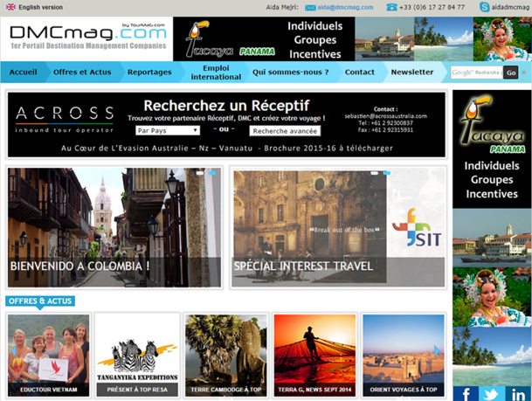Screen dimensions: 532x401
Task: Click the Skype icon for aidadmcmag
Action: pos(484,7)
